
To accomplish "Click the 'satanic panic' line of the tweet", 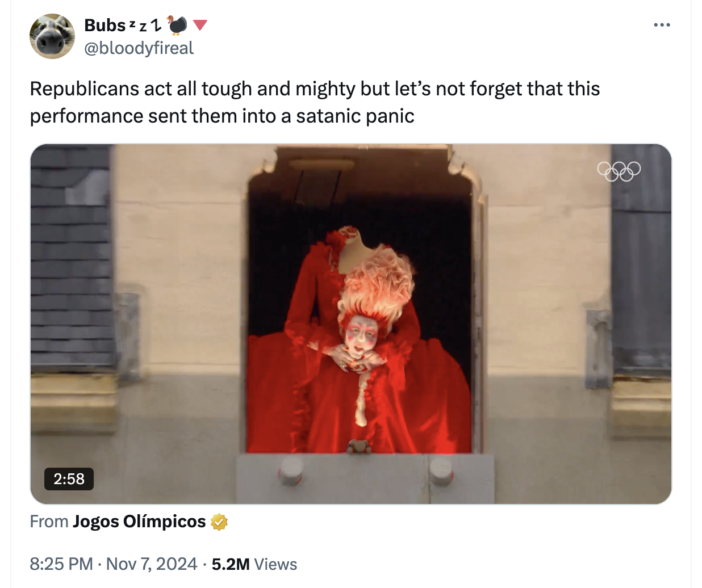I will 222,116.
